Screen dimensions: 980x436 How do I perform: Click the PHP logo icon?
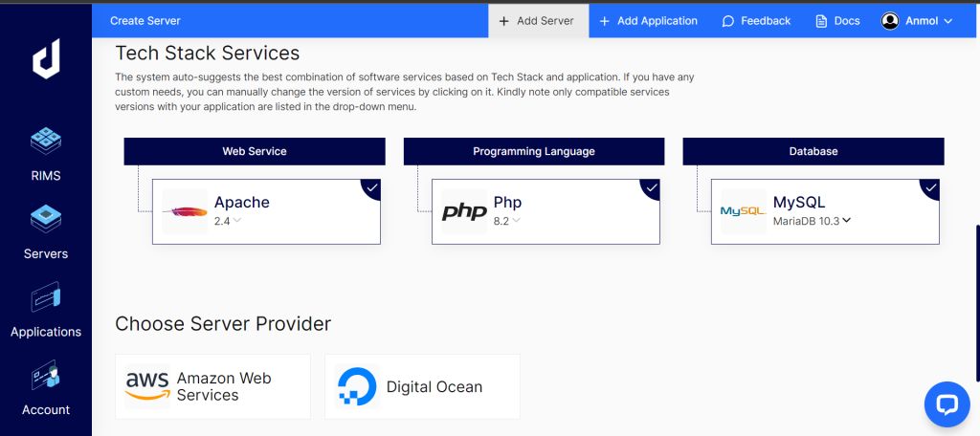464,211
